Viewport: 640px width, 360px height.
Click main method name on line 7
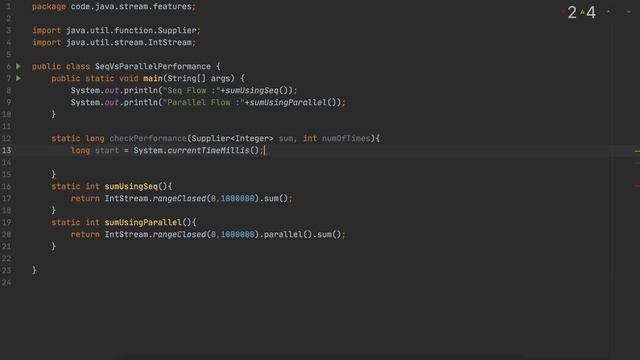click(153, 78)
